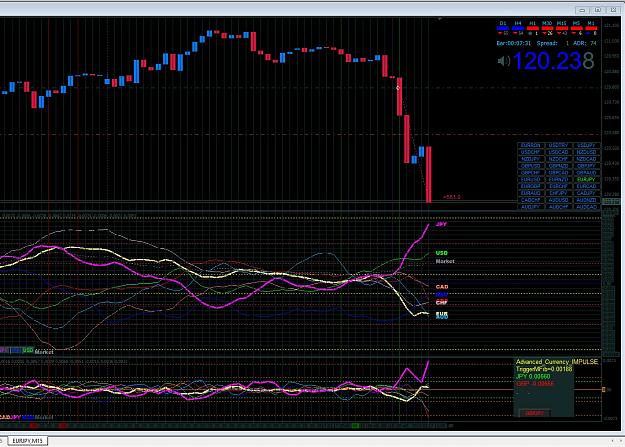Switch chart to NZDCHF pair button
Viewport: 625px width, 447px height.
[558, 159]
